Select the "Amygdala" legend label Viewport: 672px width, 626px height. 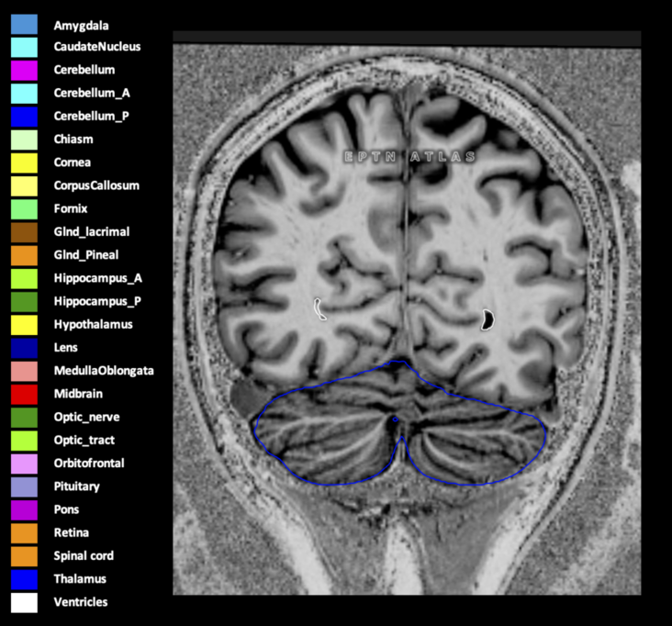[81, 26]
